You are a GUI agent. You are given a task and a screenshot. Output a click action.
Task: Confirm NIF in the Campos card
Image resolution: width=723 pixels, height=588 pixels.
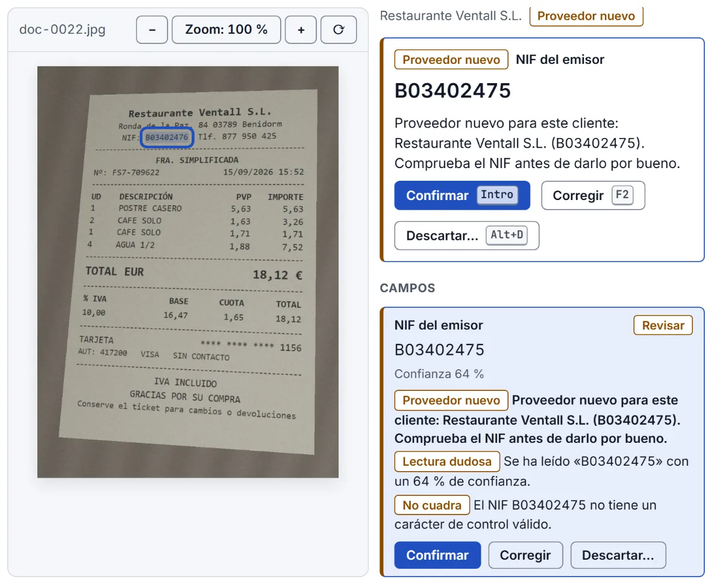click(437, 555)
